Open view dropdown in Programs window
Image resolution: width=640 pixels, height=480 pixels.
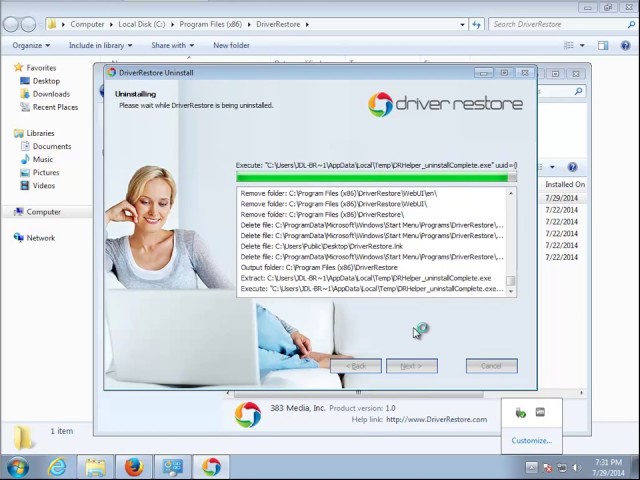coord(552,167)
